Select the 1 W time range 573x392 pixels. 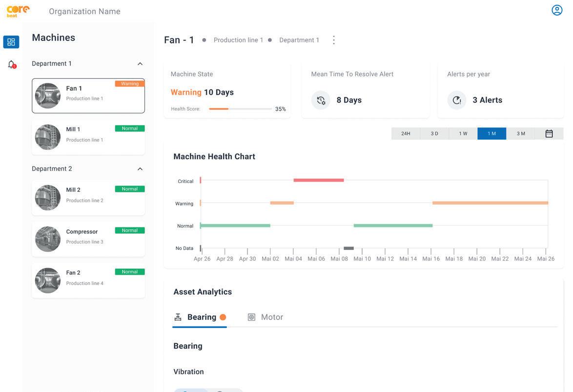click(463, 133)
